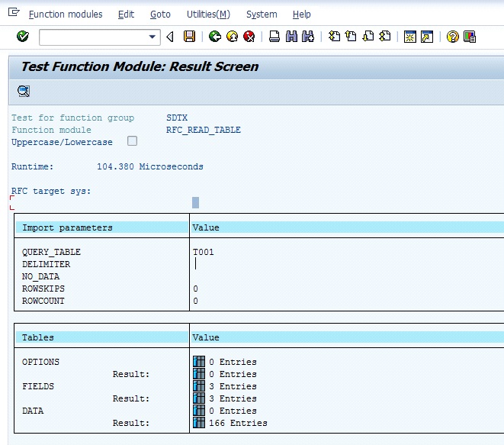The image size is (504, 445).
Task: Click the Print icon in toolbar
Action: [274, 37]
